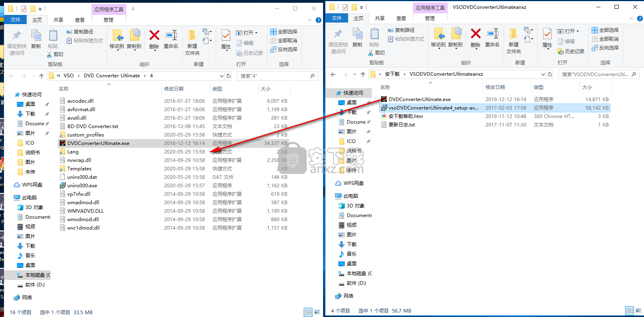Open WPS网盘 in left window sidebar
Screen dimensions: 644x317
click(28, 185)
